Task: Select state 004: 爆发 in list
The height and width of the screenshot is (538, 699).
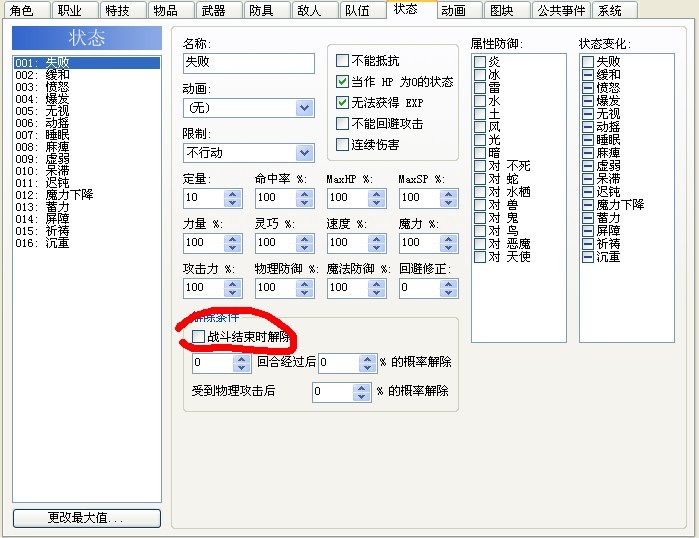Action: [x=86, y=99]
